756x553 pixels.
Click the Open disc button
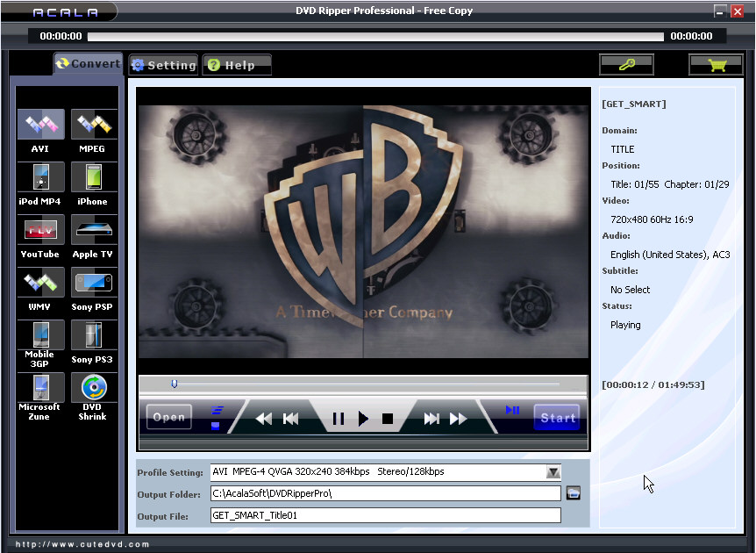click(168, 417)
